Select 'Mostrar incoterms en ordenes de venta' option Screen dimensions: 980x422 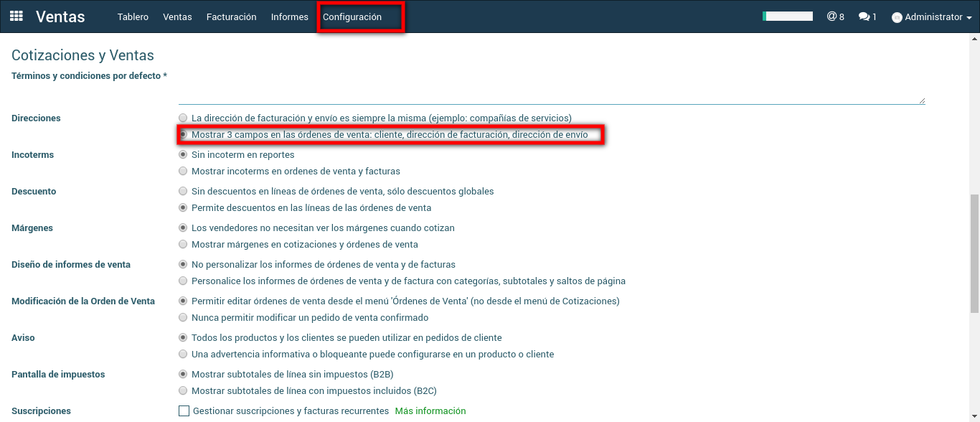pyautogui.click(x=184, y=172)
